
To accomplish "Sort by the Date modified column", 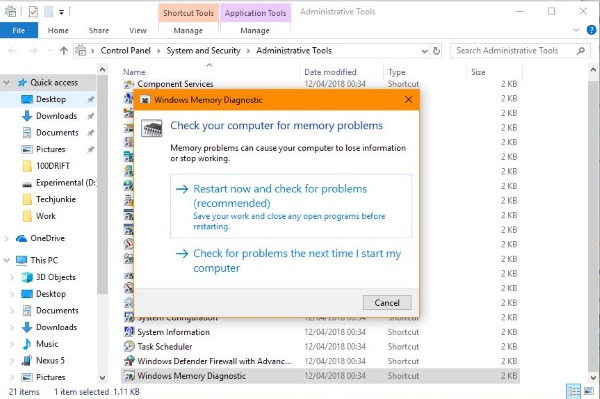I will point(330,72).
